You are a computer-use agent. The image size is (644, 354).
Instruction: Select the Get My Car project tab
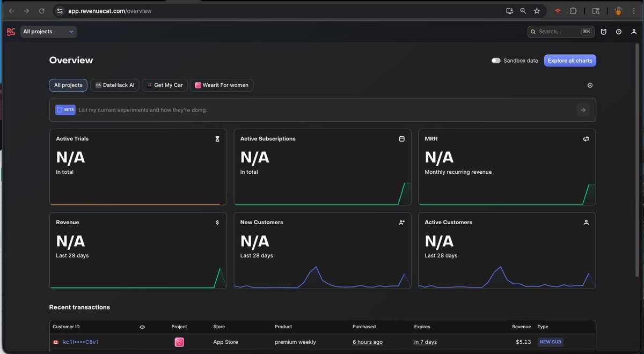click(165, 85)
